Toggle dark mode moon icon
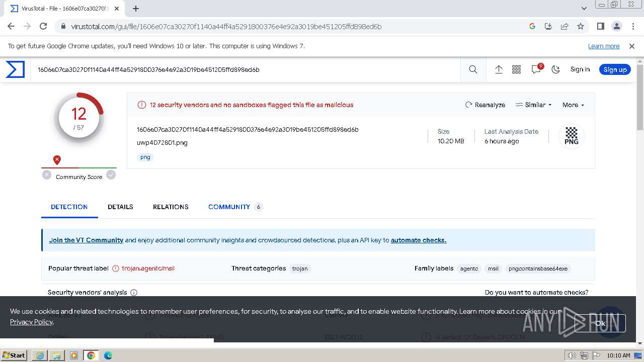 (x=555, y=69)
